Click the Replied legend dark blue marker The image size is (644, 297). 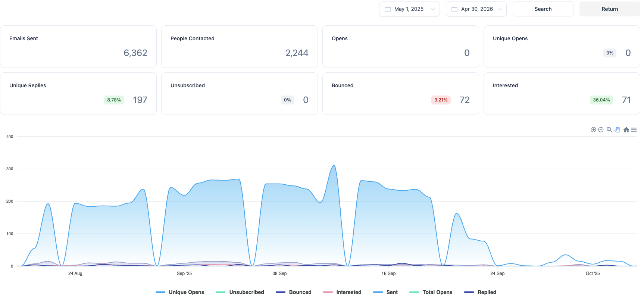tap(469, 292)
